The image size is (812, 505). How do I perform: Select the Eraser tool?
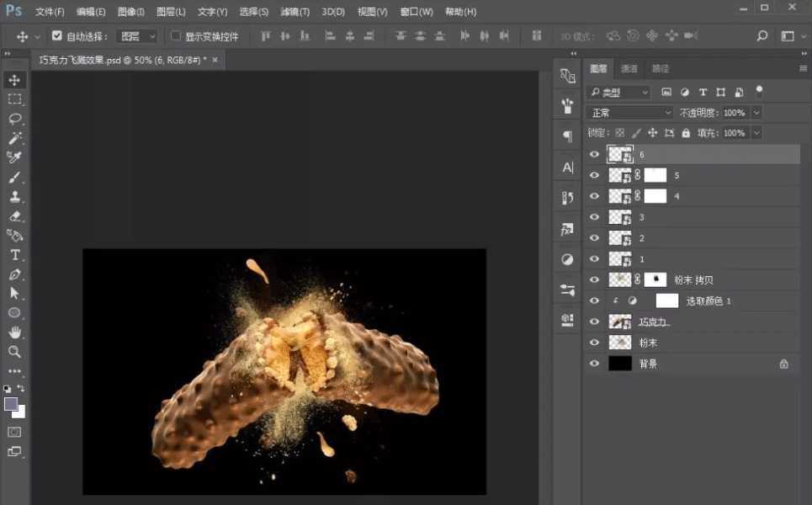point(14,215)
